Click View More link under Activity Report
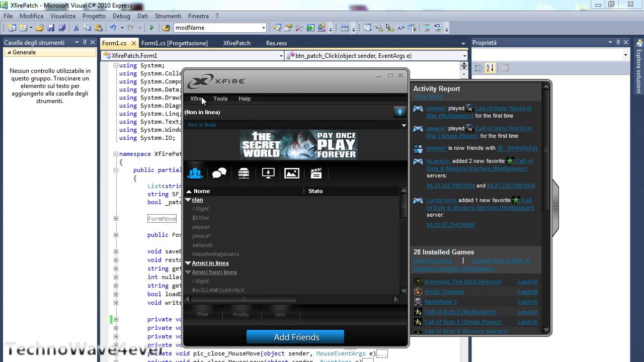The height and width of the screenshot is (362, 644). pyautogui.click(x=428, y=96)
